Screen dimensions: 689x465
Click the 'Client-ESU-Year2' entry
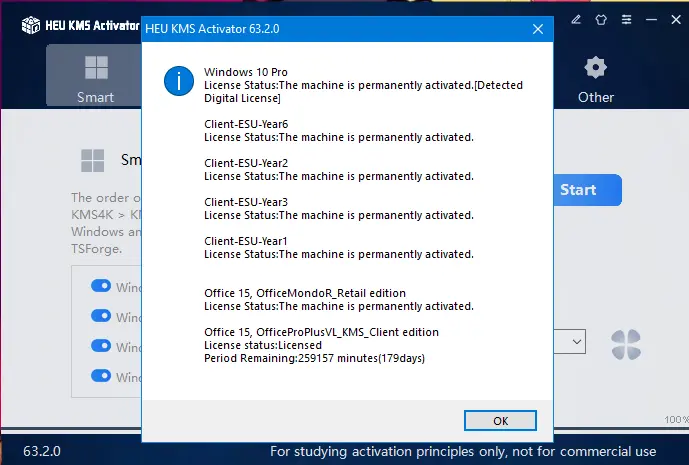[246, 163]
